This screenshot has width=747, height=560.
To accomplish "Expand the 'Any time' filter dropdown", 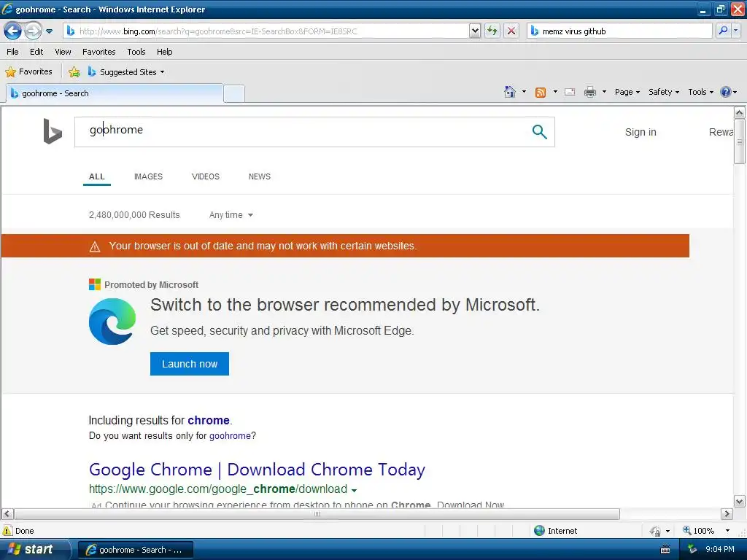I will (231, 215).
